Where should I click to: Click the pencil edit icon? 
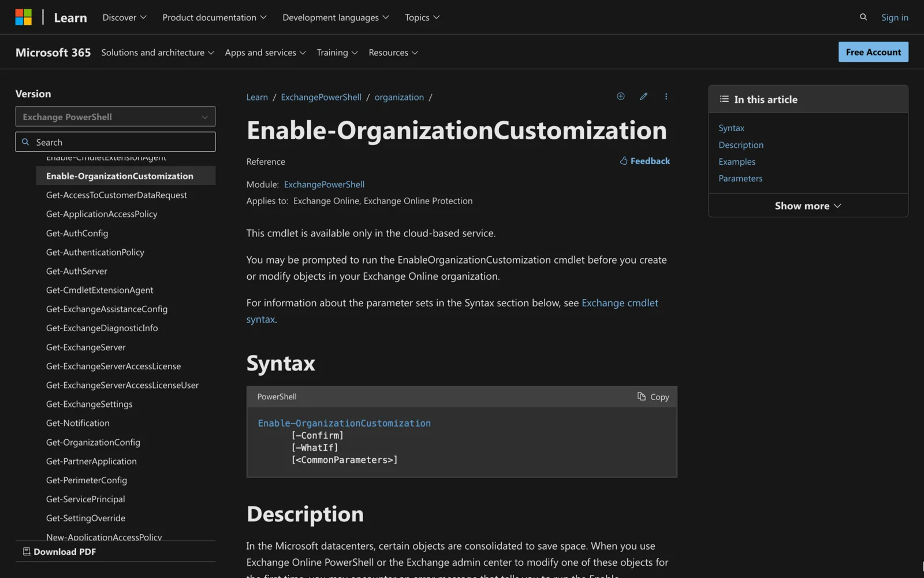pyautogui.click(x=643, y=97)
